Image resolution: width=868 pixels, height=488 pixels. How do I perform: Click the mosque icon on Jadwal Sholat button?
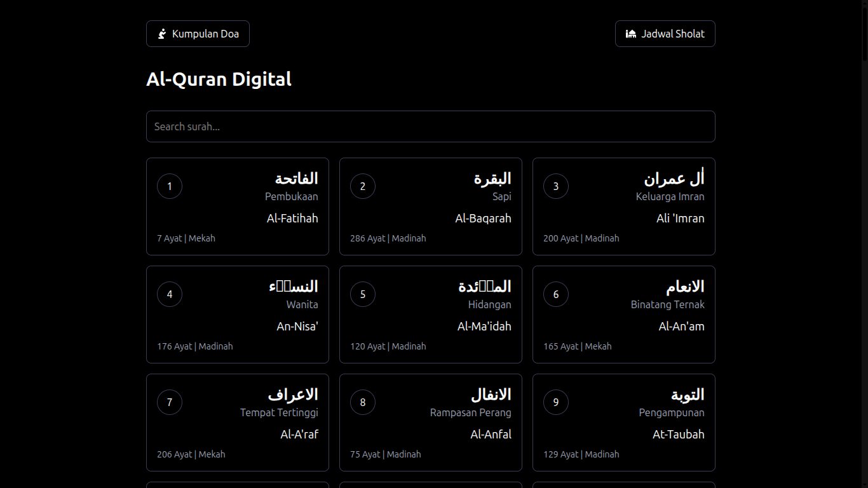point(630,33)
